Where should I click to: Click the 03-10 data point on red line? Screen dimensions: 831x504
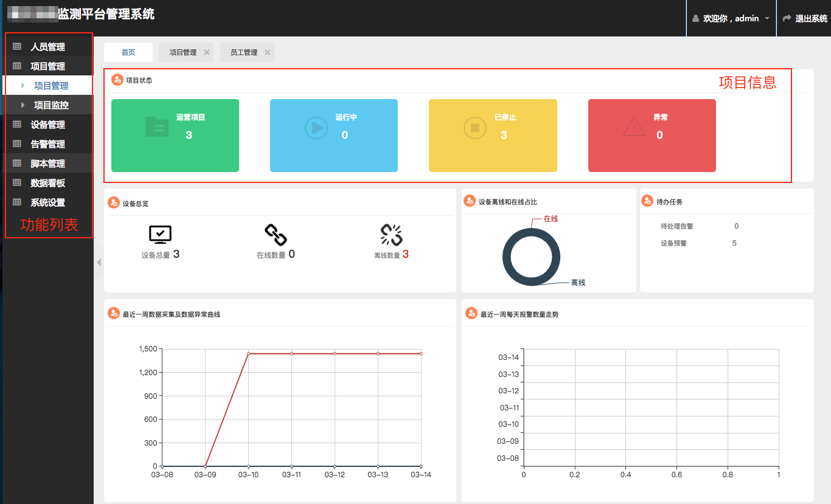pyautogui.click(x=248, y=353)
